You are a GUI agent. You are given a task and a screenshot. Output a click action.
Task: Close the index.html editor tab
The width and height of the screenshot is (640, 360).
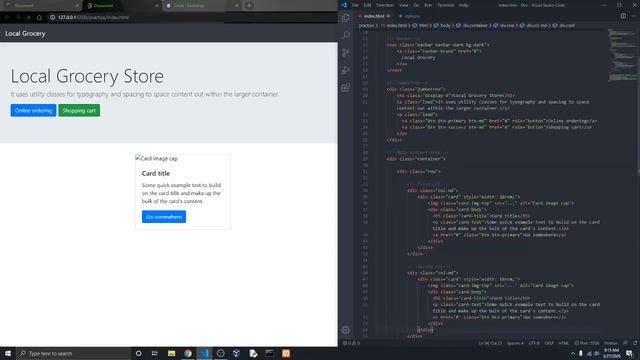pyautogui.click(x=388, y=16)
